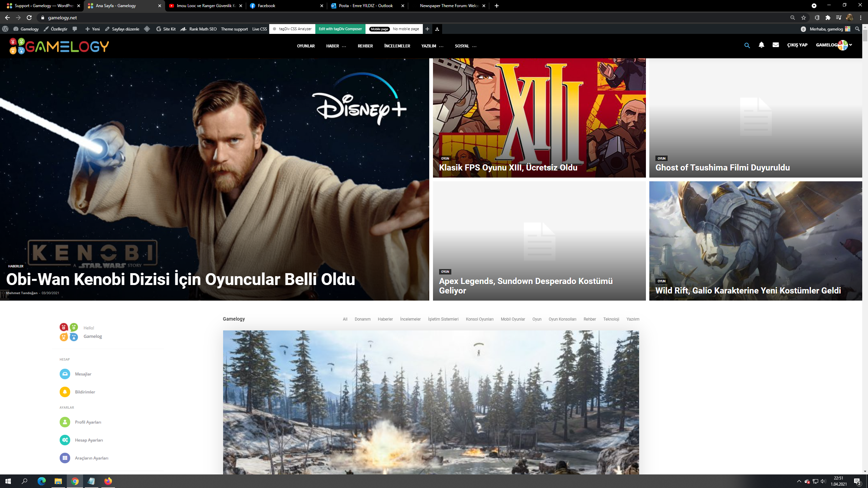Open the tagDiv CSS Analyzer
The width and height of the screenshot is (868, 488).
click(x=292, y=29)
